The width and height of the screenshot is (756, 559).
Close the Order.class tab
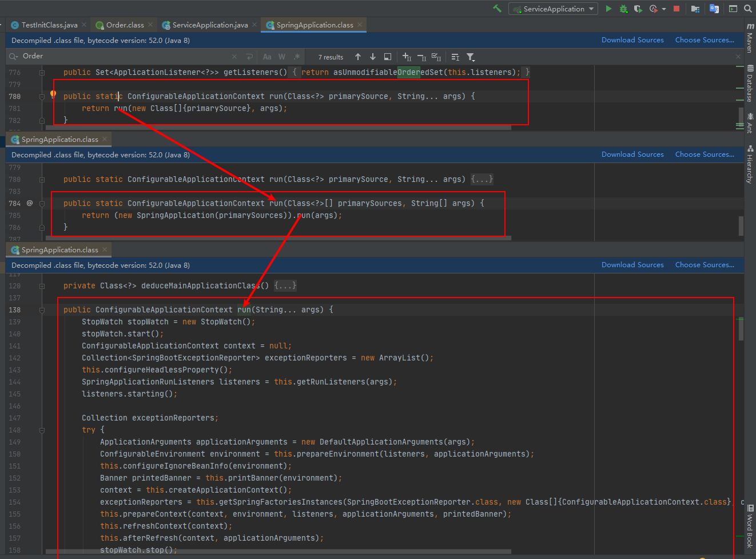click(x=150, y=25)
